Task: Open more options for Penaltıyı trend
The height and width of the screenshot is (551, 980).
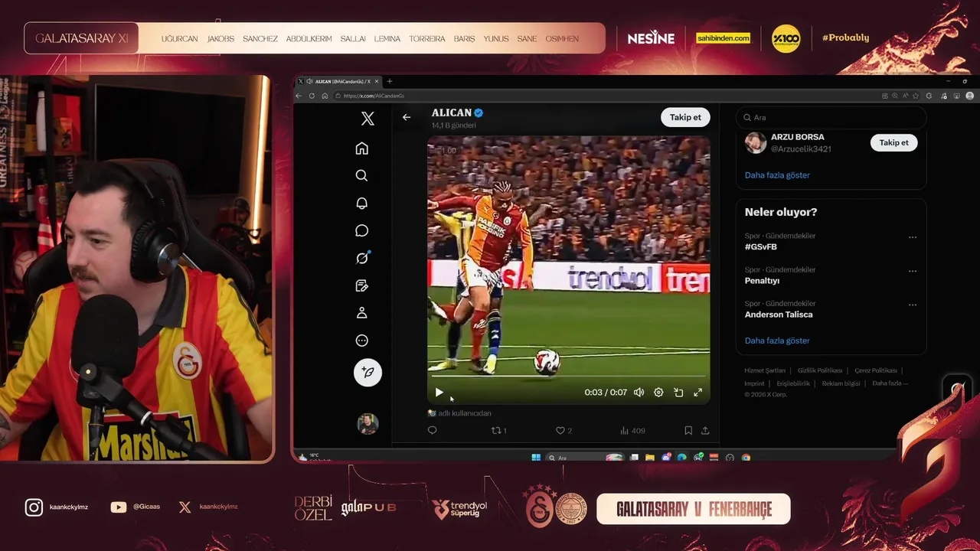Action: [913, 271]
